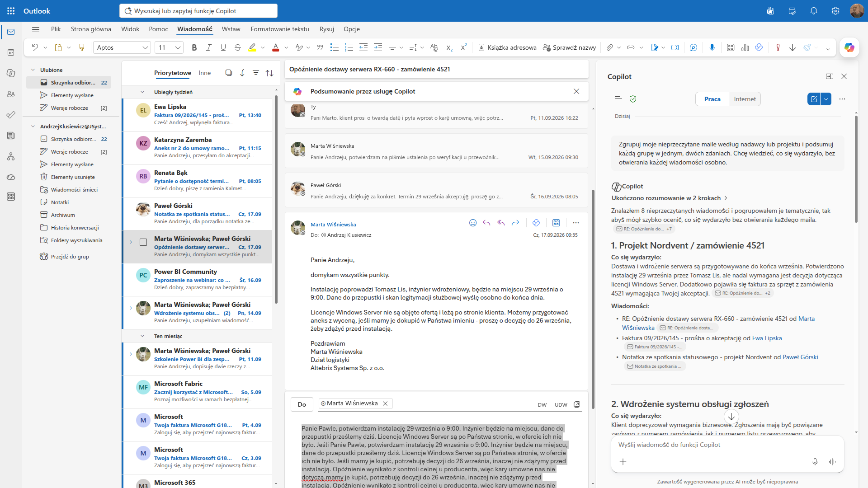Viewport: 868px width, 488px height.
Task: Close the Copilot summary banner
Action: 576,91
